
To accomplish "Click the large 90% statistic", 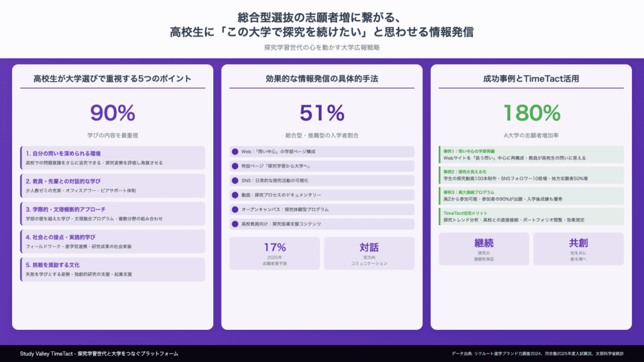I will (x=113, y=112).
